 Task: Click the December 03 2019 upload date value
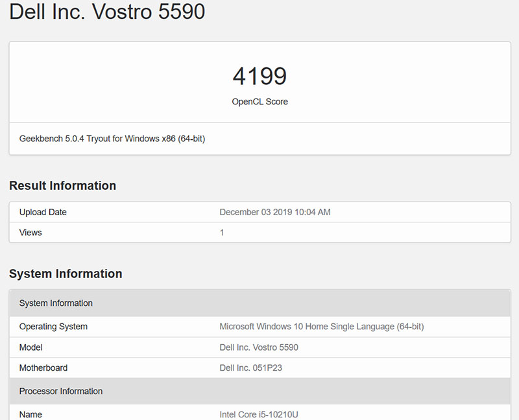click(275, 212)
